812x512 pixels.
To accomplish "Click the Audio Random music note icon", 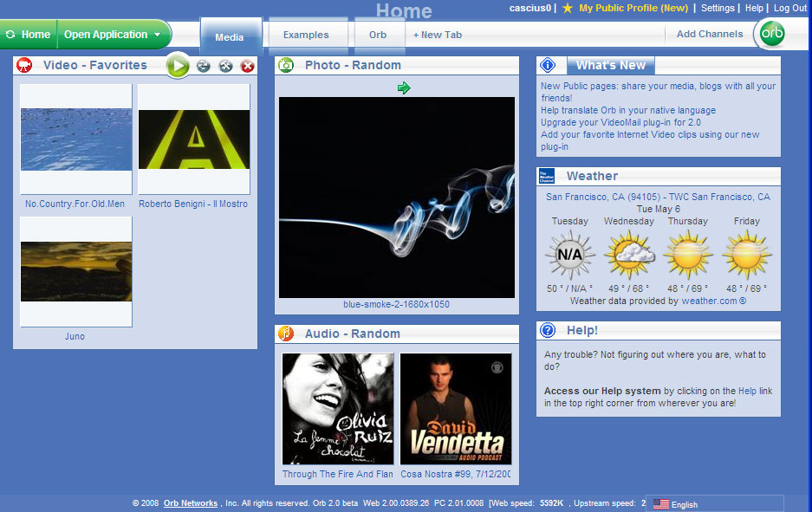I will click(x=286, y=334).
